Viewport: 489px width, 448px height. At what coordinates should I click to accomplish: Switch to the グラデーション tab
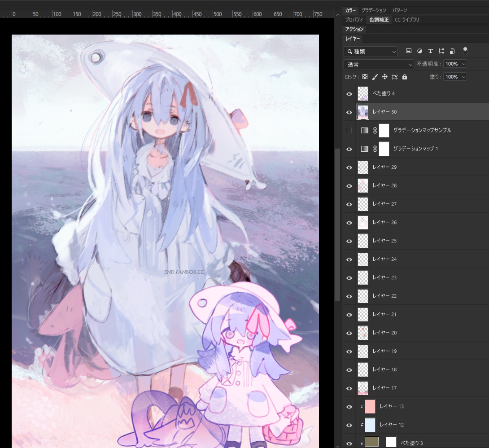point(374,10)
